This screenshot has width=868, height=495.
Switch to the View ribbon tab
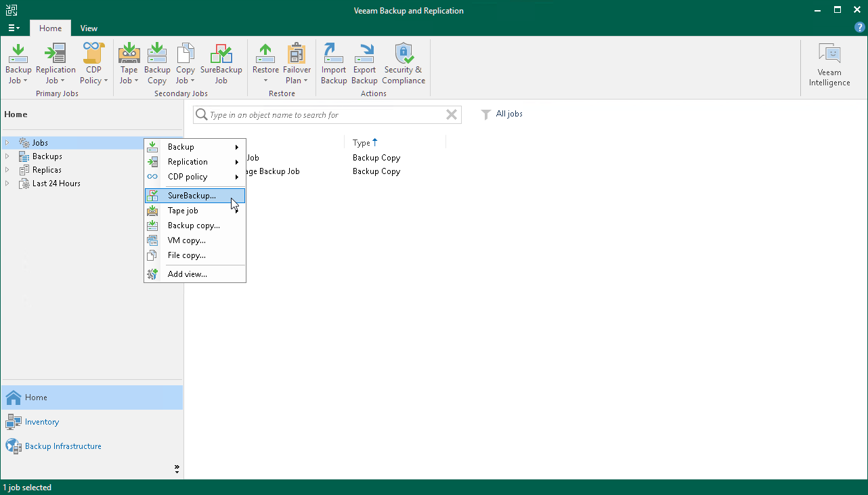click(x=89, y=28)
